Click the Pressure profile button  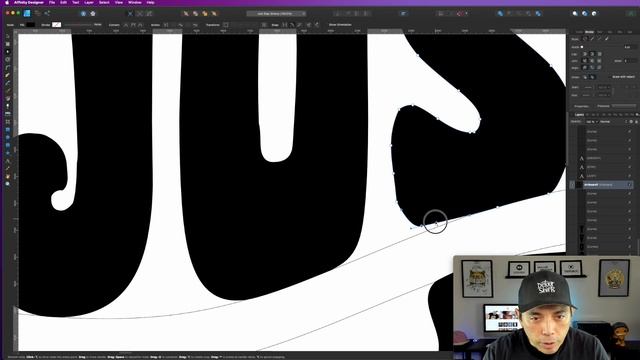pyautogui.click(x=624, y=106)
